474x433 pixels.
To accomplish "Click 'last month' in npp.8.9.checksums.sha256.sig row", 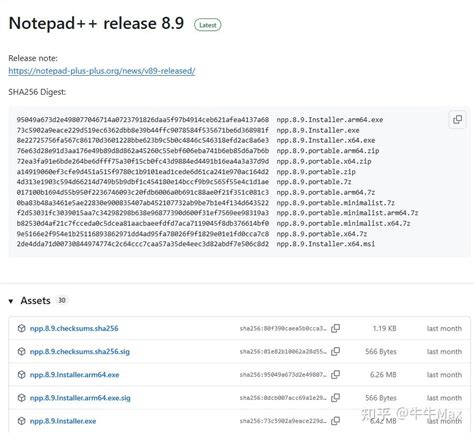I will coord(444,351).
